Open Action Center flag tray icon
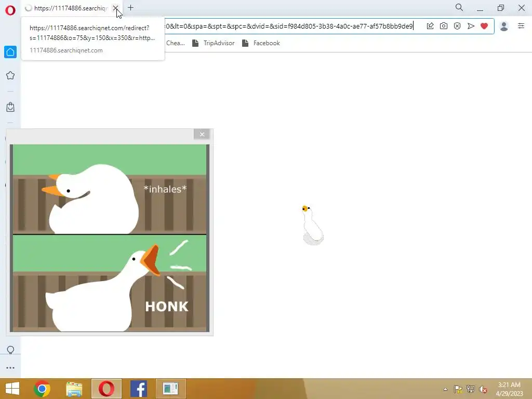 point(458,389)
